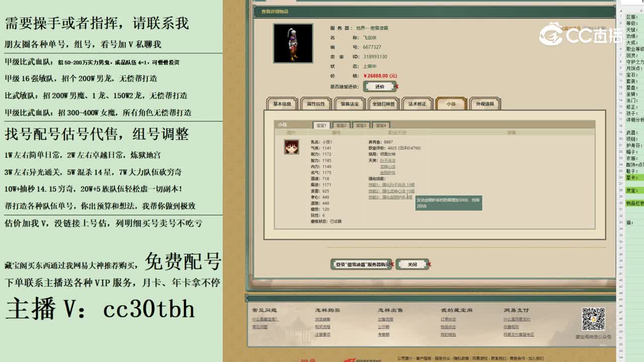
Task: Click the 技能3 强化金刚护体 link
Action: (x=391, y=197)
